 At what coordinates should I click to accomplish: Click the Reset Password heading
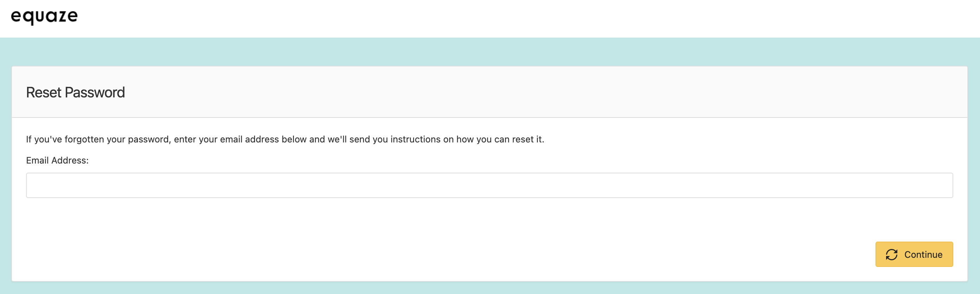(x=75, y=92)
